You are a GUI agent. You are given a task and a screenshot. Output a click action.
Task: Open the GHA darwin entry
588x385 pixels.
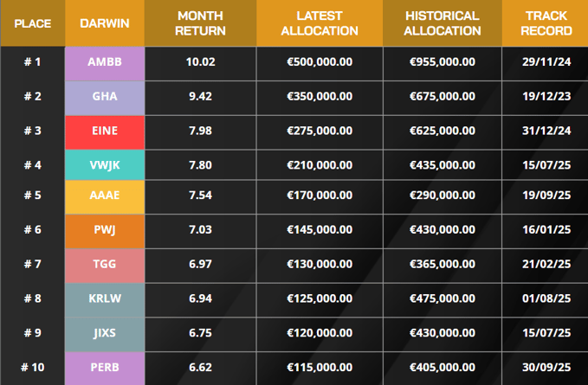pos(105,98)
